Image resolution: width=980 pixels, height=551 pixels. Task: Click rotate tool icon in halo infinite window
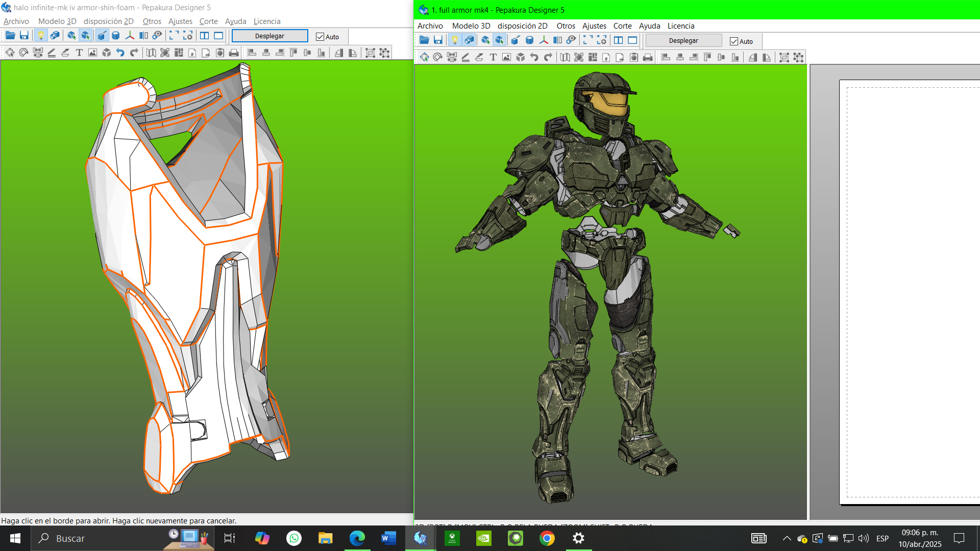[x=23, y=53]
